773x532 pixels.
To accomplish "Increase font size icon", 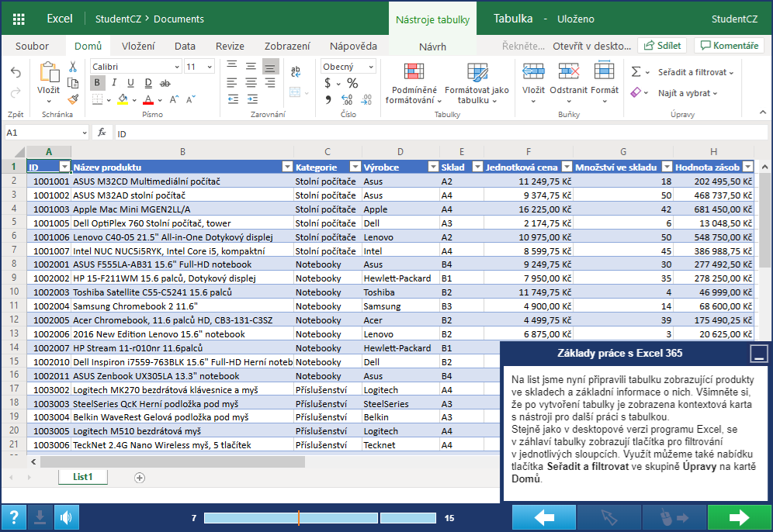I will 174,100.
